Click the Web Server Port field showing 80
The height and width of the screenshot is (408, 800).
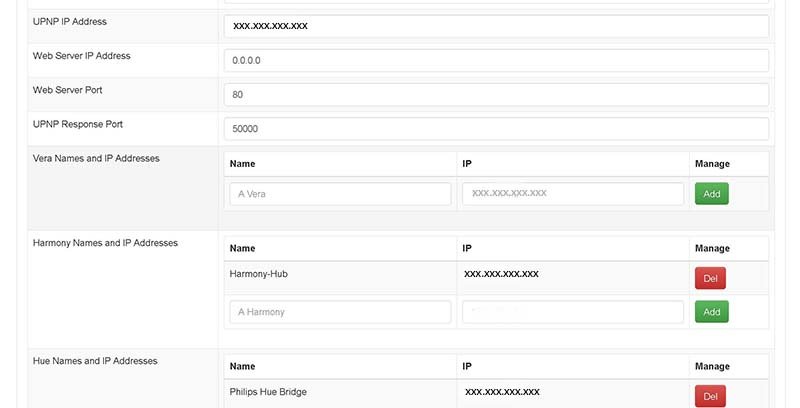tap(496, 95)
